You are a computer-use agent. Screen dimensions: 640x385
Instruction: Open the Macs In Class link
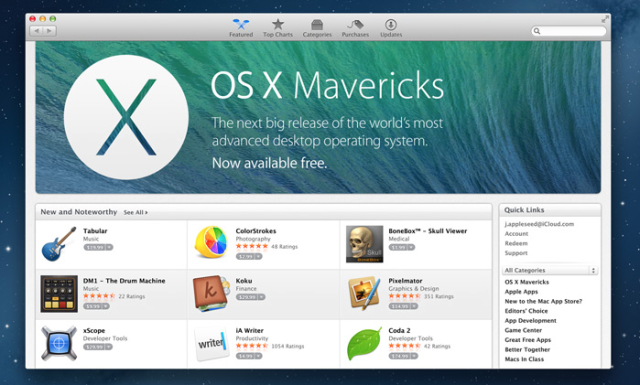(524, 359)
